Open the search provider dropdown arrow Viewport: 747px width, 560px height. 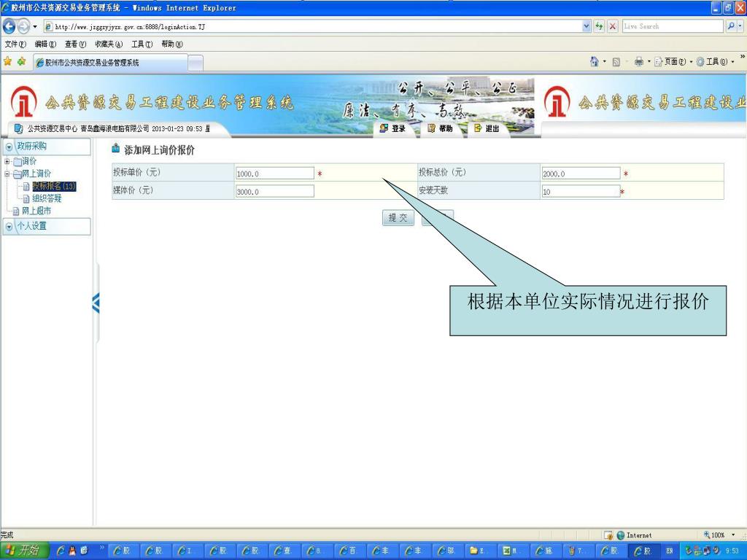coord(740,27)
